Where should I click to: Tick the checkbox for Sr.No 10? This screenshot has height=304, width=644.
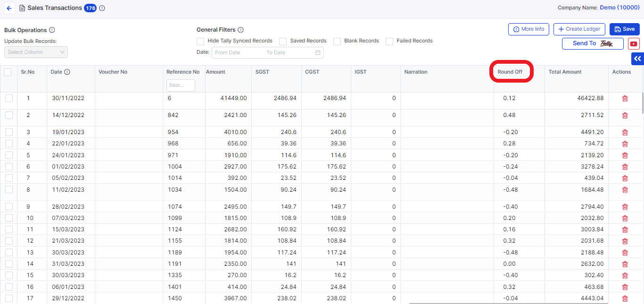click(9, 218)
